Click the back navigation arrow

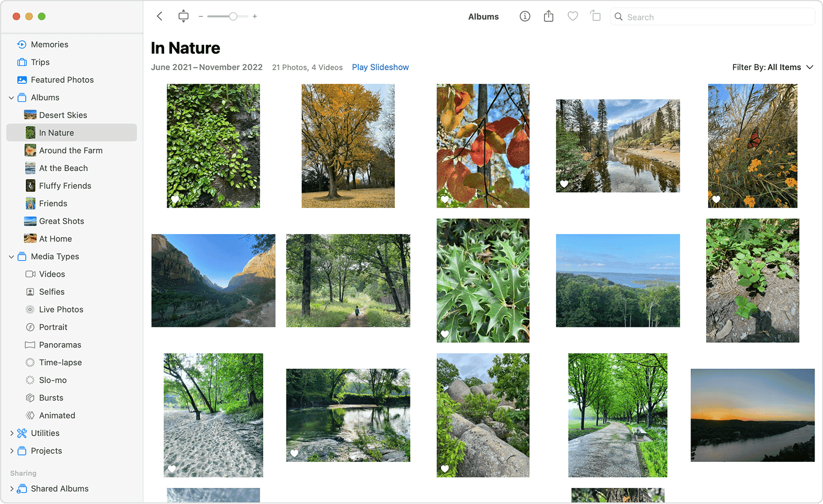click(159, 16)
